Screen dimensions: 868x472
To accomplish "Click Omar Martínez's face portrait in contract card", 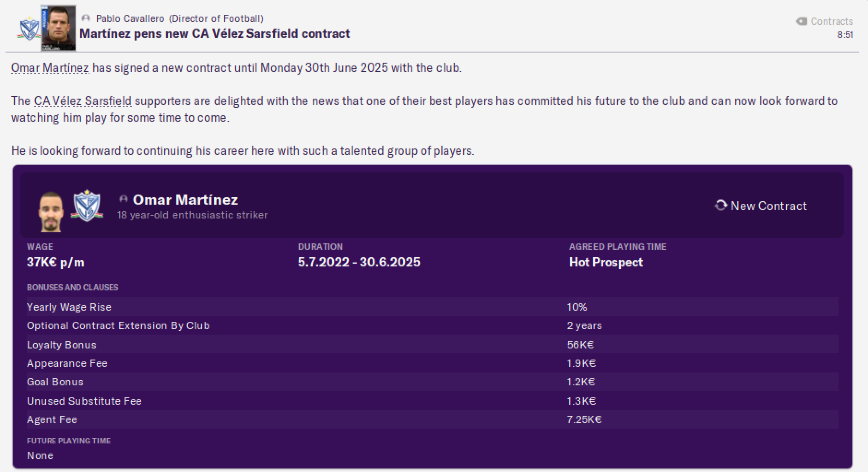I will click(51, 212).
